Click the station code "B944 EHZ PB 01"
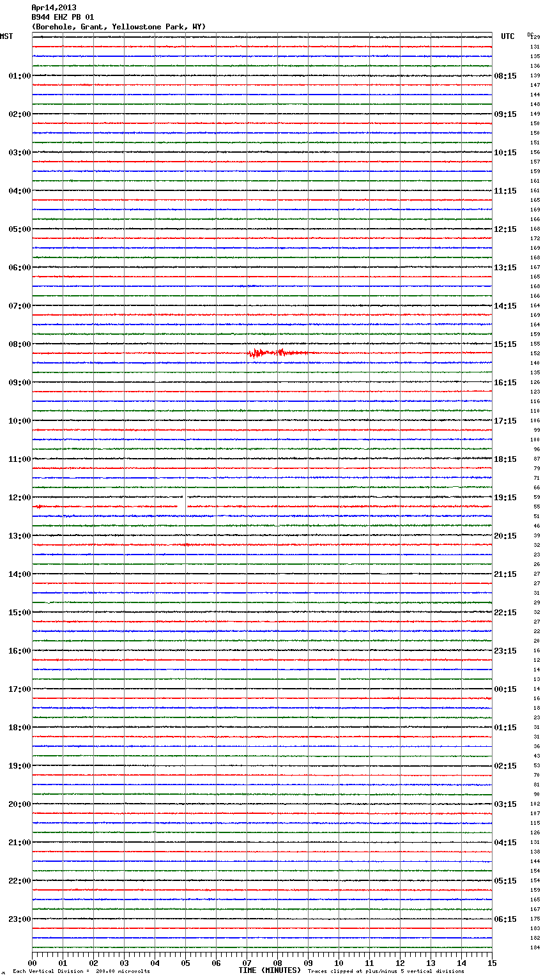543x980 pixels. [63, 17]
